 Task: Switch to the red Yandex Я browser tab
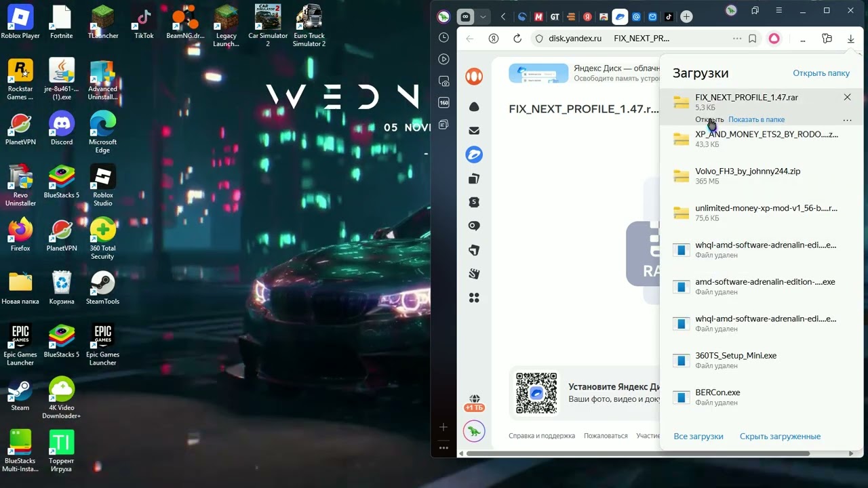click(x=587, y=17)
